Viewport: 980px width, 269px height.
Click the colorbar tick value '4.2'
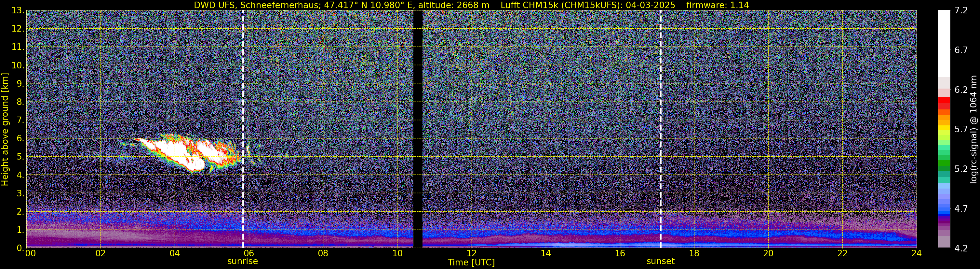tap(961, 248)
